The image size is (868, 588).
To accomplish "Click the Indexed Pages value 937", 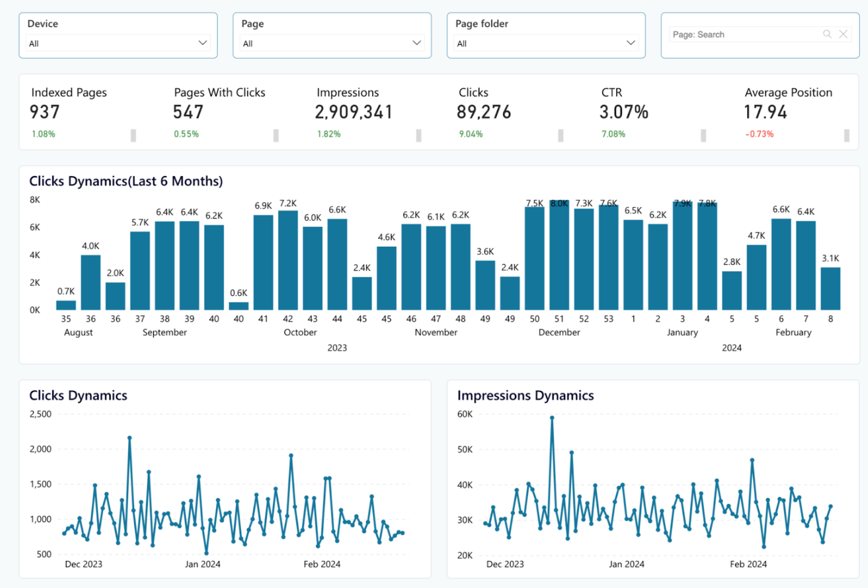I will click(x=45, y=112).
